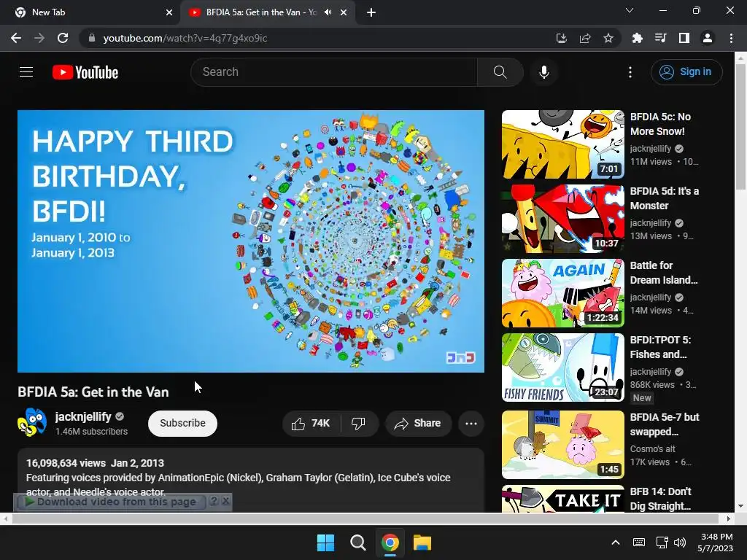The image size is (747, 560).
Task: Go back with browser back arrow
Action: 16,38
